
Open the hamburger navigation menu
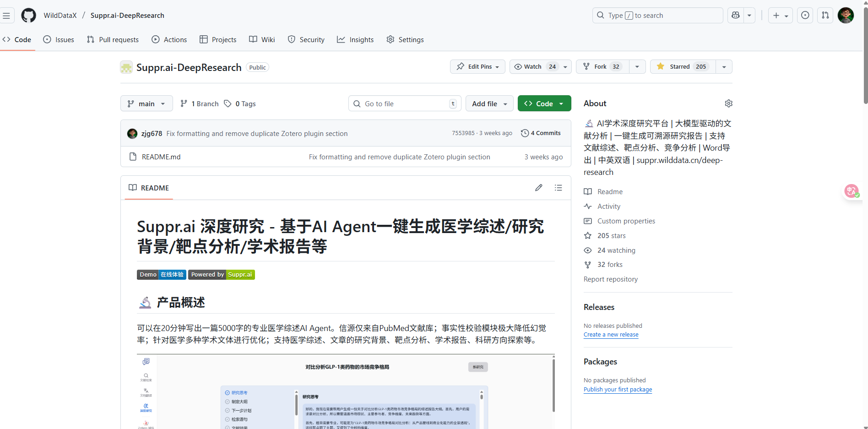coord(6,16)
